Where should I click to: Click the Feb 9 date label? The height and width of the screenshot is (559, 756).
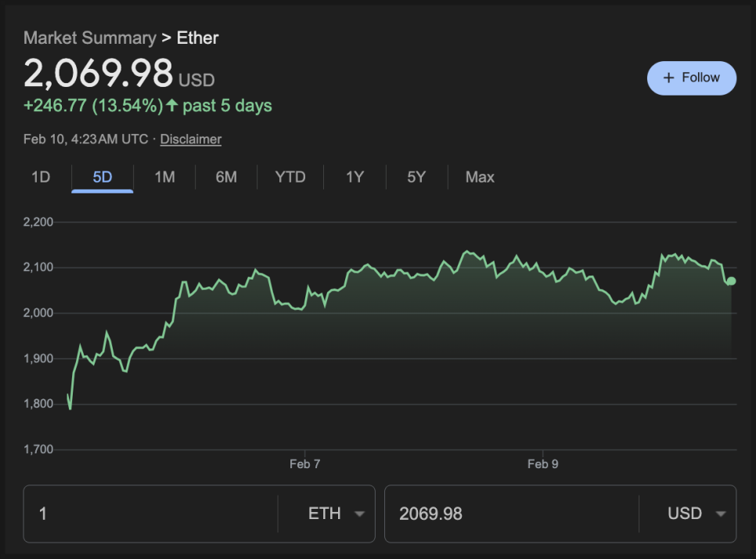tap(542, 464)
